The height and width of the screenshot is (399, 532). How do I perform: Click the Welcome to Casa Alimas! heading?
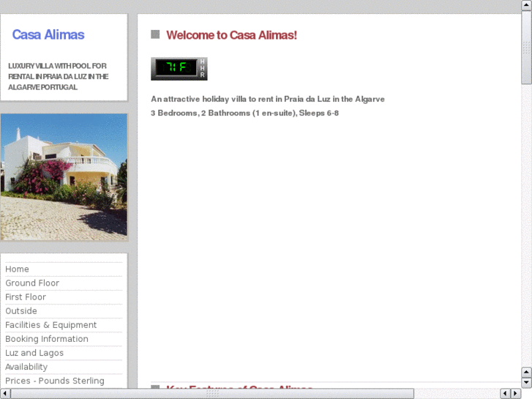231,35
